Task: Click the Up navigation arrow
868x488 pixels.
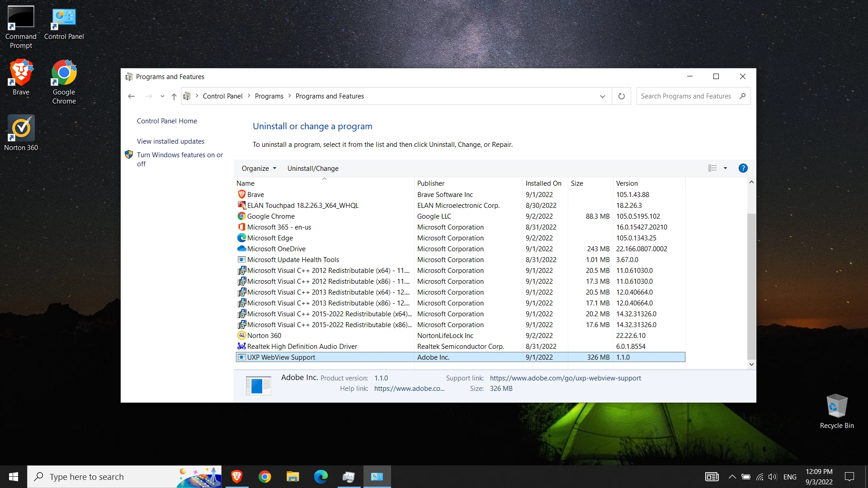Action: pos(174,96)
